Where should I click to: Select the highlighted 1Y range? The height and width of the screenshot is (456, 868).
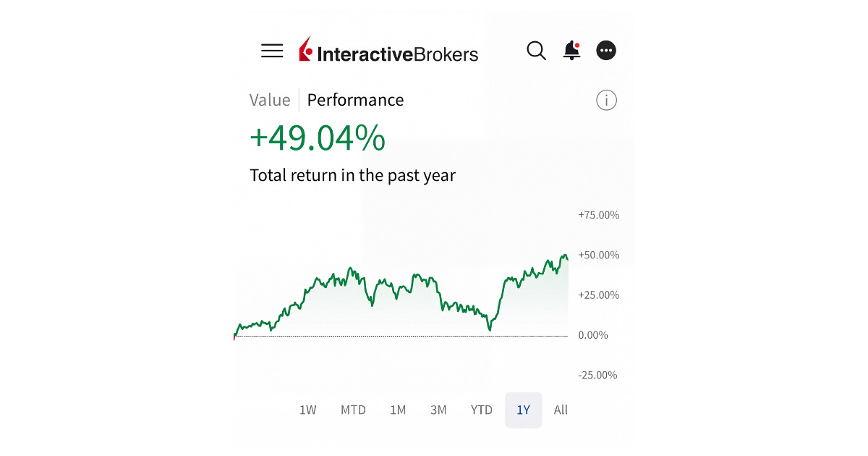tap(524, 410)
